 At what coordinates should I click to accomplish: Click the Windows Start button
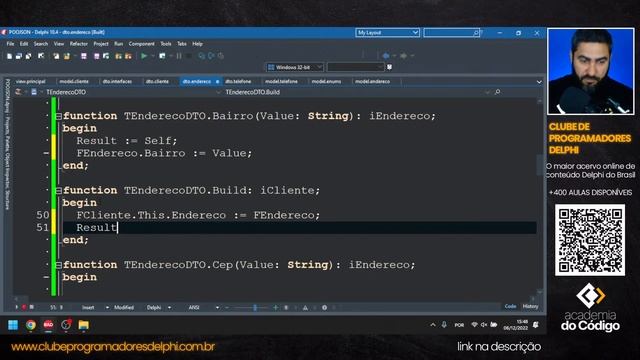pos(13,325)
